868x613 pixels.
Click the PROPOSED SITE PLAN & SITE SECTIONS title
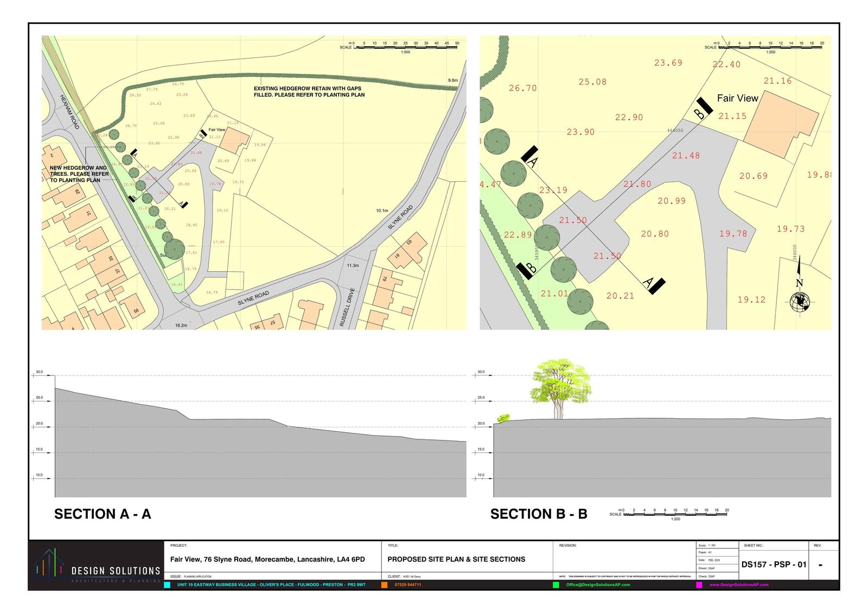[456, 559]
